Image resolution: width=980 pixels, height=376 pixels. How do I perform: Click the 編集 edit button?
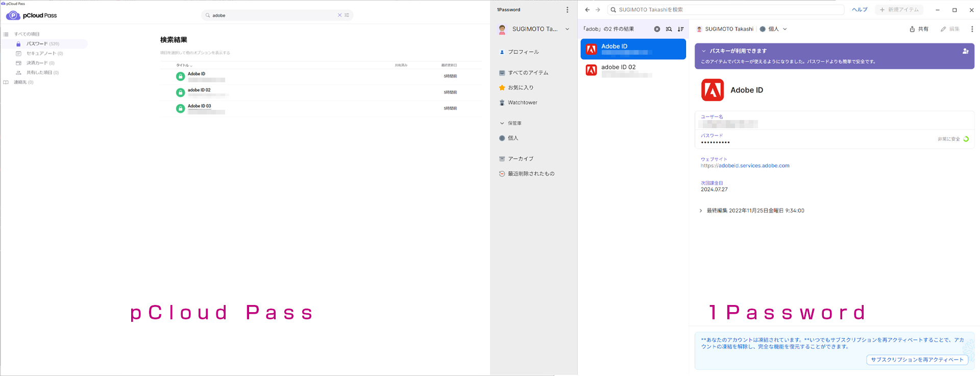(x=950, y=29)
